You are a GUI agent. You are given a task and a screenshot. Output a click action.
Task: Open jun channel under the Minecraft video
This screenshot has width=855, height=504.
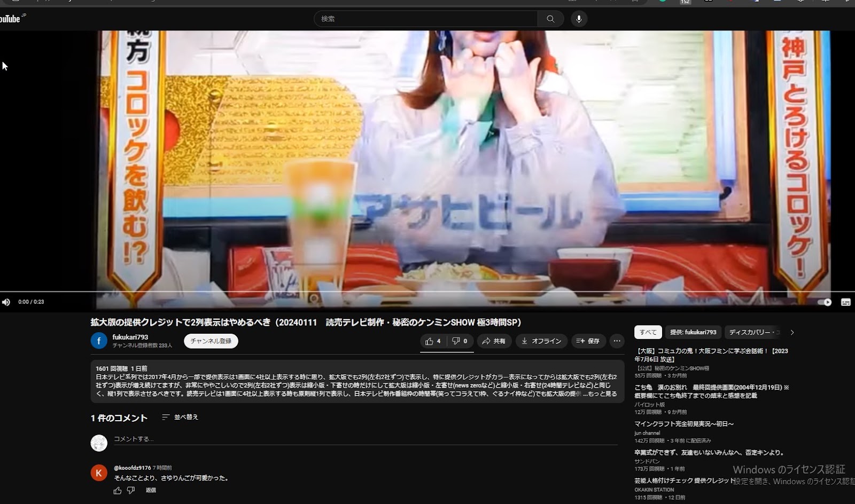coord(647,434)
